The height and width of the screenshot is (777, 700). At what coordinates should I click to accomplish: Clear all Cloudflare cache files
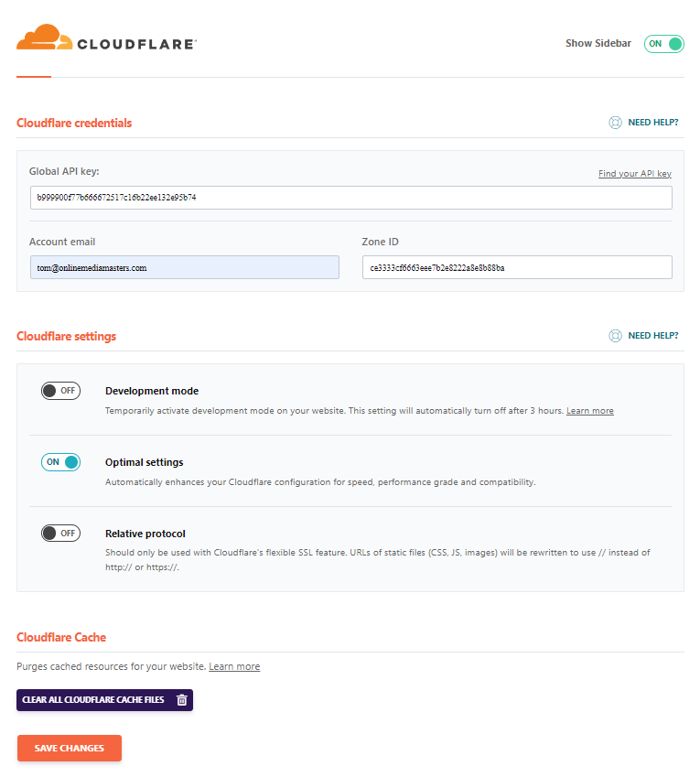[x=101, y=699]
